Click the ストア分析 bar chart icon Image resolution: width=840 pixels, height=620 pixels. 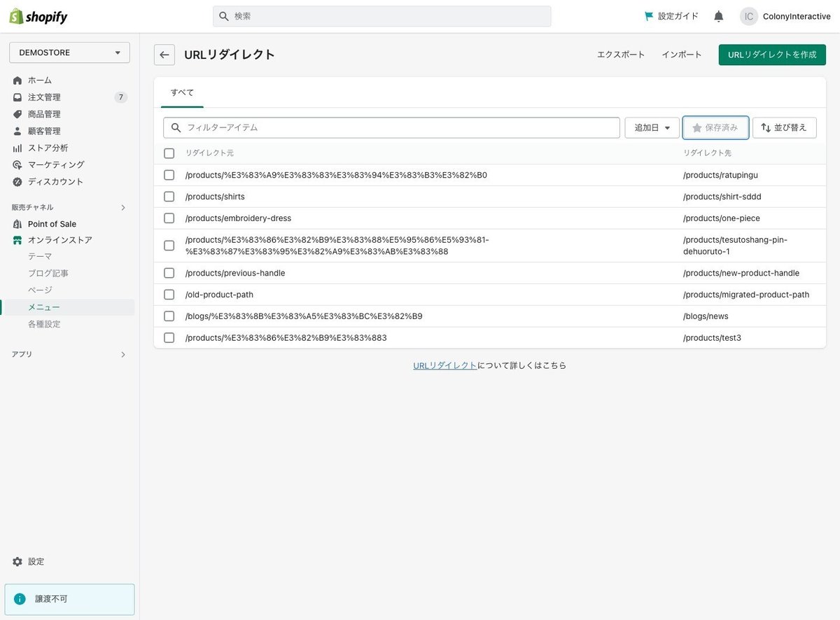(17, 148)
